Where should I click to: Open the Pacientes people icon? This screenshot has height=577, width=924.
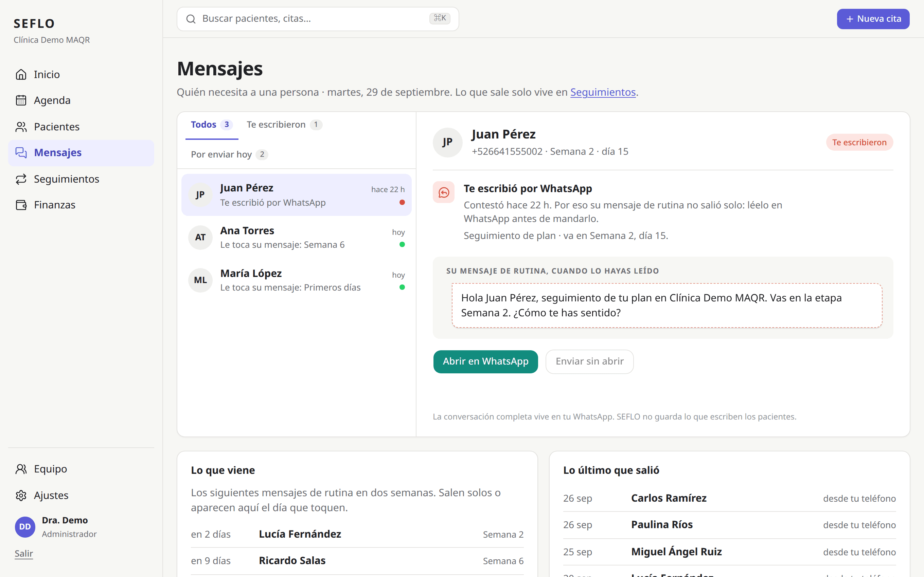(x=21, y=127)
